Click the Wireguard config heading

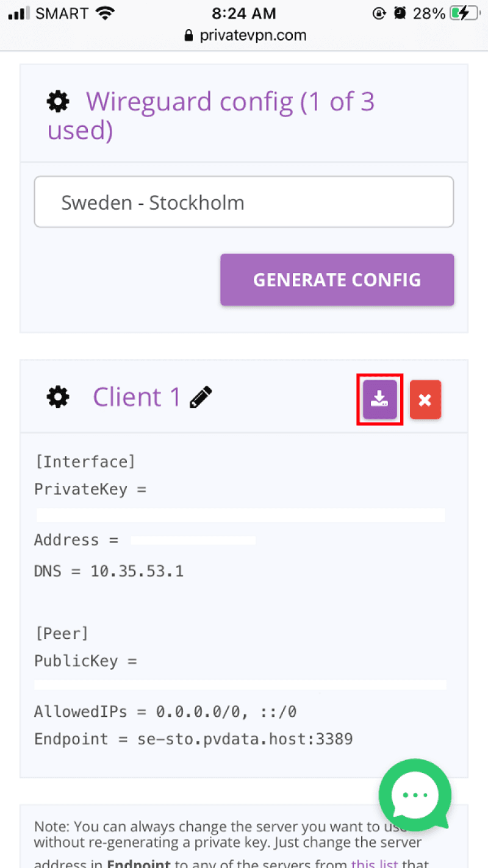(211, 115)
